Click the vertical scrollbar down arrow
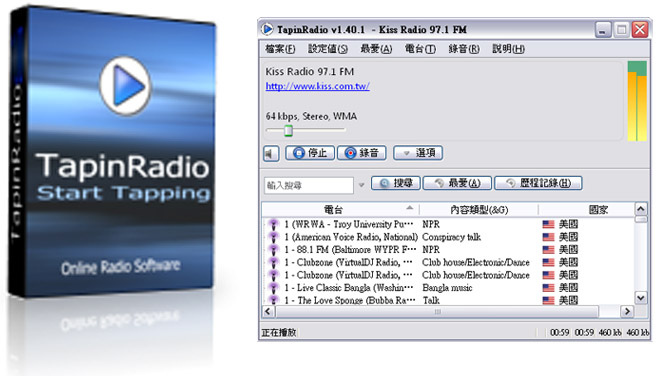Viewport: 664px width, 376px height. tap(641, 298)
